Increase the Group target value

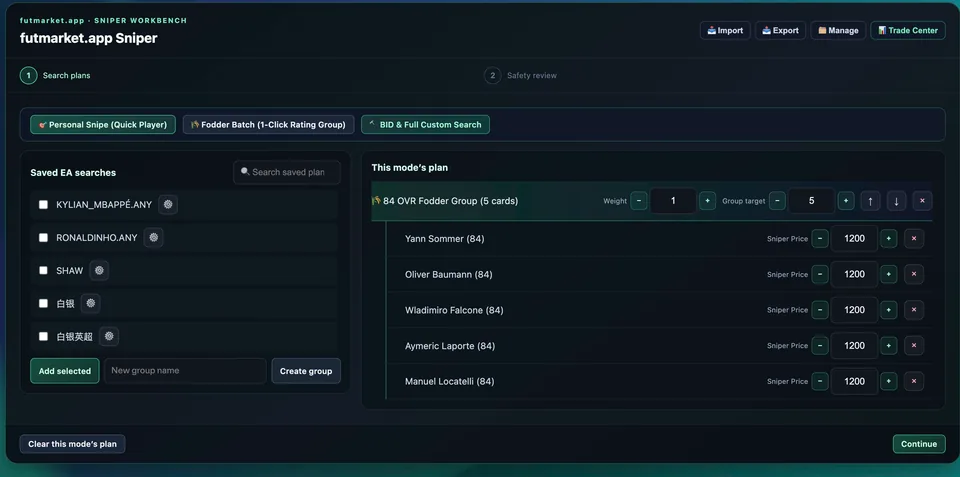click(x=846, y=201)
